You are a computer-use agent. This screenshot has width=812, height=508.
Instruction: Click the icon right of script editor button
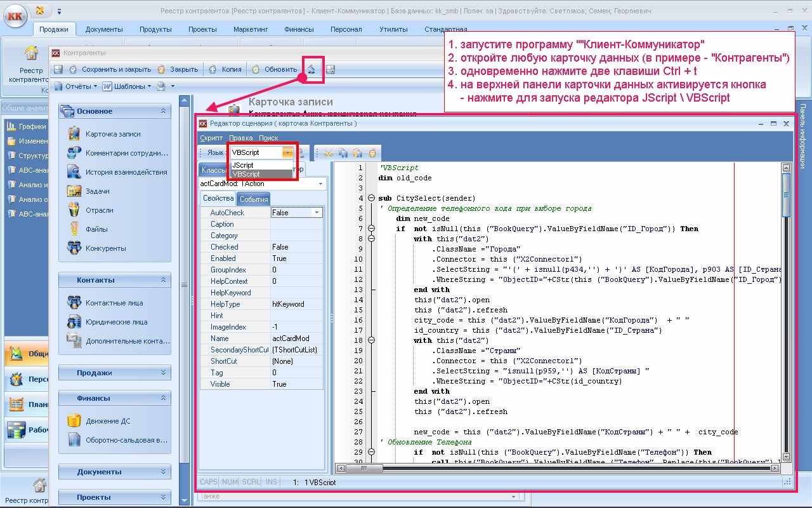[331, 69]
